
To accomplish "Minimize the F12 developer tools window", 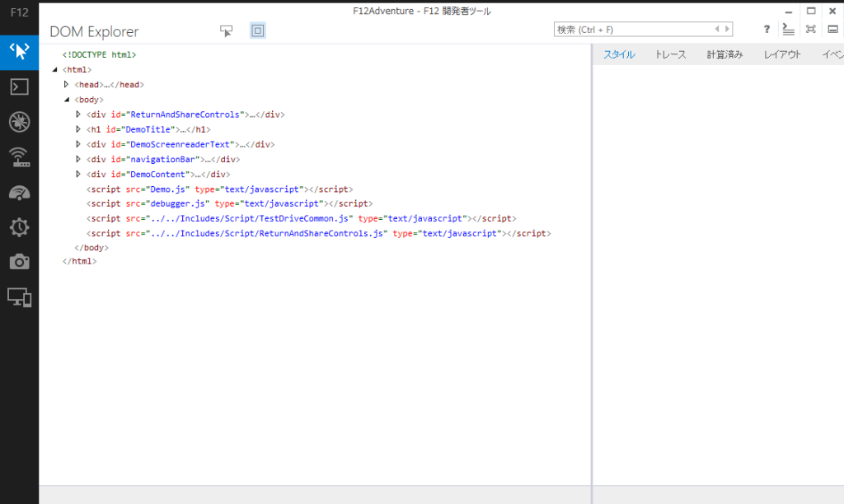I will click(789, 12).
